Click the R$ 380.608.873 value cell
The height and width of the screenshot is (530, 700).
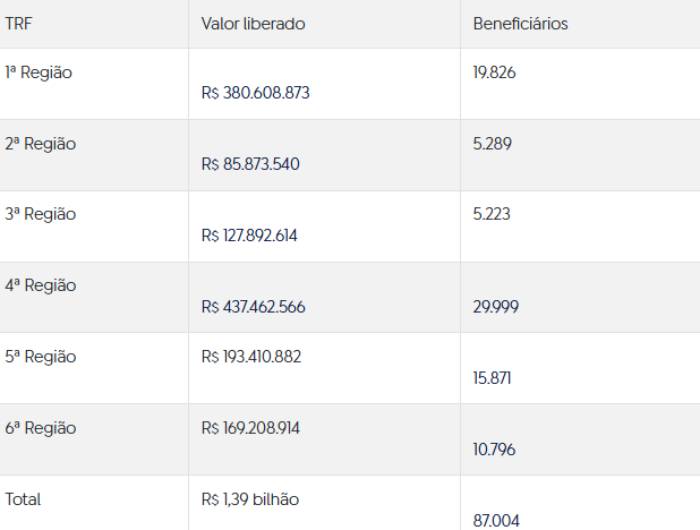(x=255, y=93)
